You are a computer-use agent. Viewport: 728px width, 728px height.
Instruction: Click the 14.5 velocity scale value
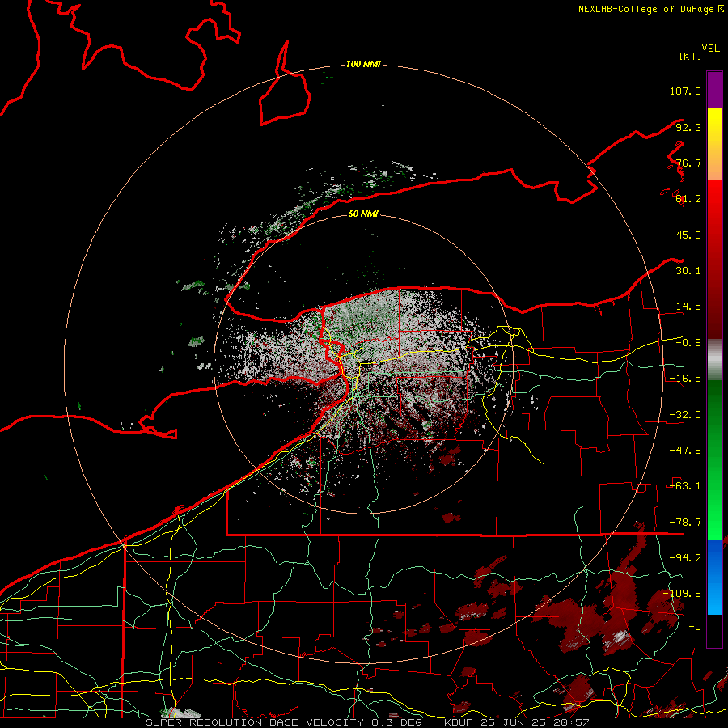[x=688, y=307]
